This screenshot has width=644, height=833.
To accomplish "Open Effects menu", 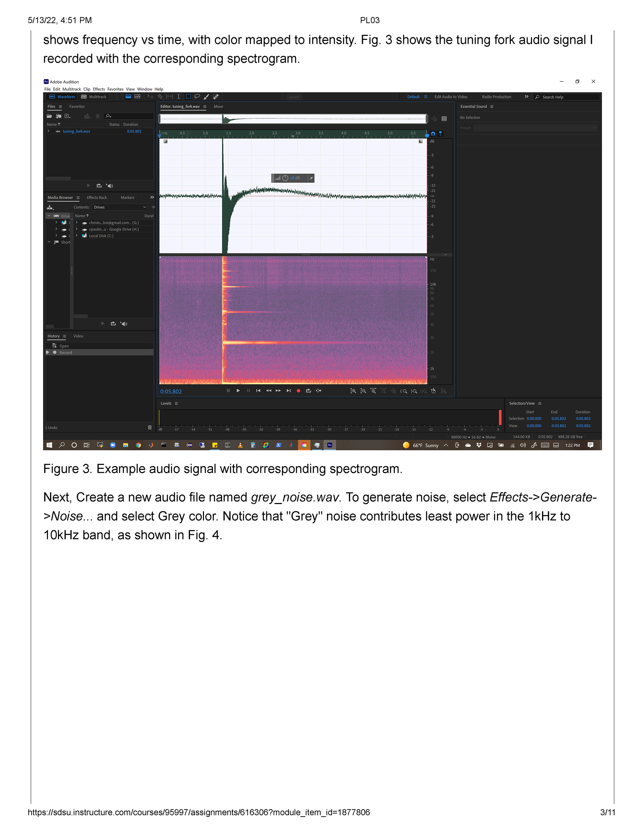I will (99, 89).
